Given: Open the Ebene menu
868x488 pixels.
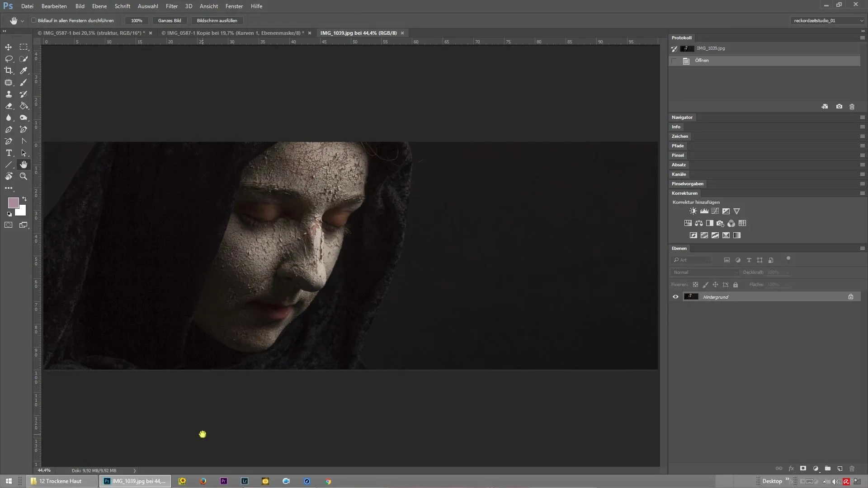Looking at the screenshot, I should click(x=99, y=6).
